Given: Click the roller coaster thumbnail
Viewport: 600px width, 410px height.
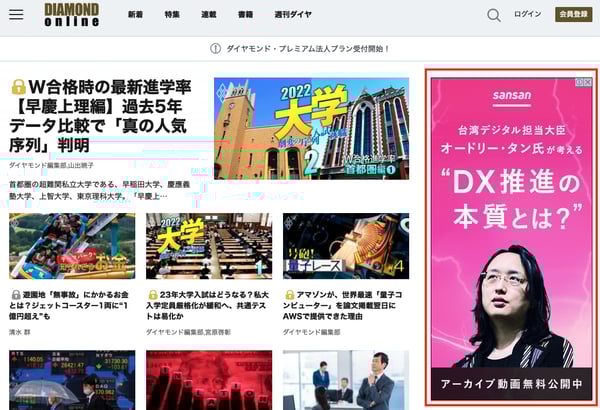Looking at the screenshot, I should tap(72, 246).
